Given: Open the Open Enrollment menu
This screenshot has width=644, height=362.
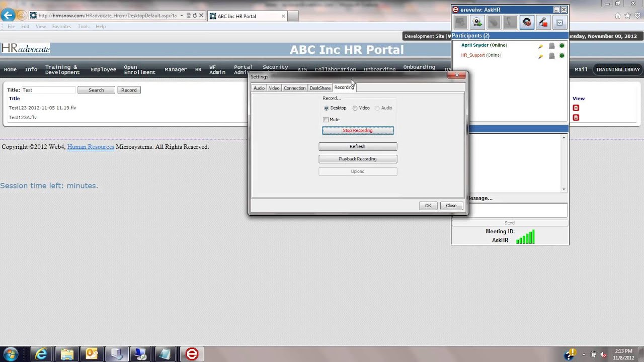Looking at the screenshot, I should [139, 70].
